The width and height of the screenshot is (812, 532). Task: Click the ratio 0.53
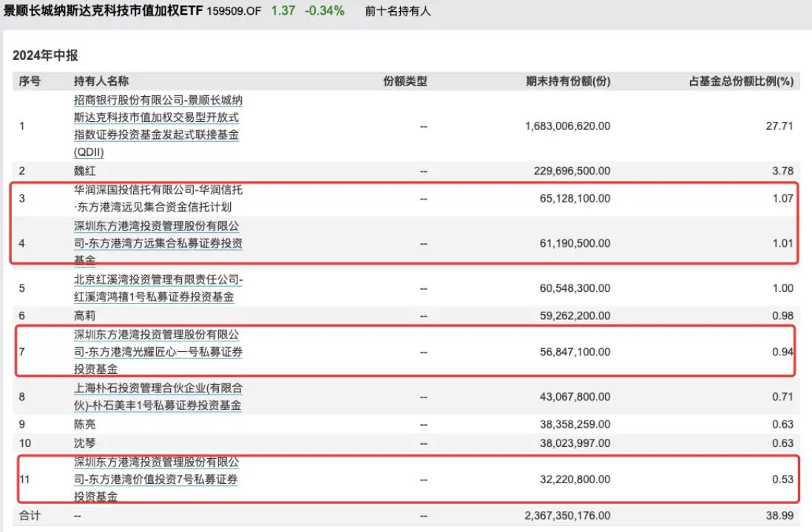(782, 480)
